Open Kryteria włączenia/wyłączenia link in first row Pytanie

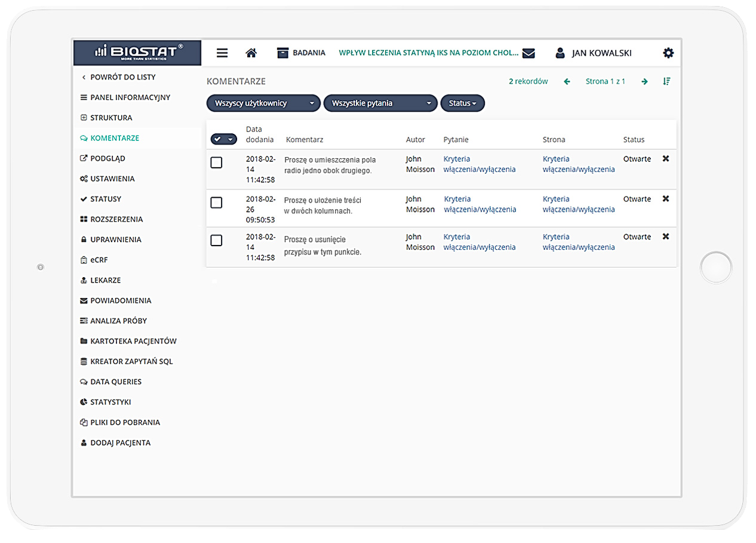(x=479, y=164)
